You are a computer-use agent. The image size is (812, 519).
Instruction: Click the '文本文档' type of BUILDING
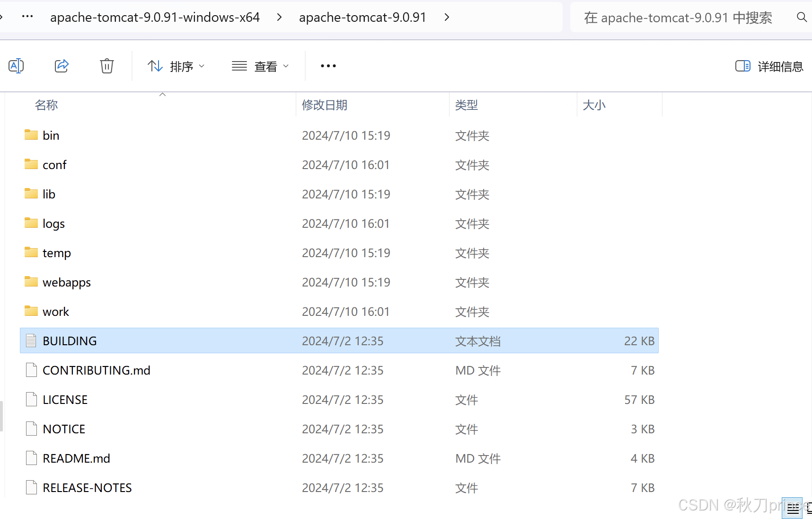(x=478, y=341)
